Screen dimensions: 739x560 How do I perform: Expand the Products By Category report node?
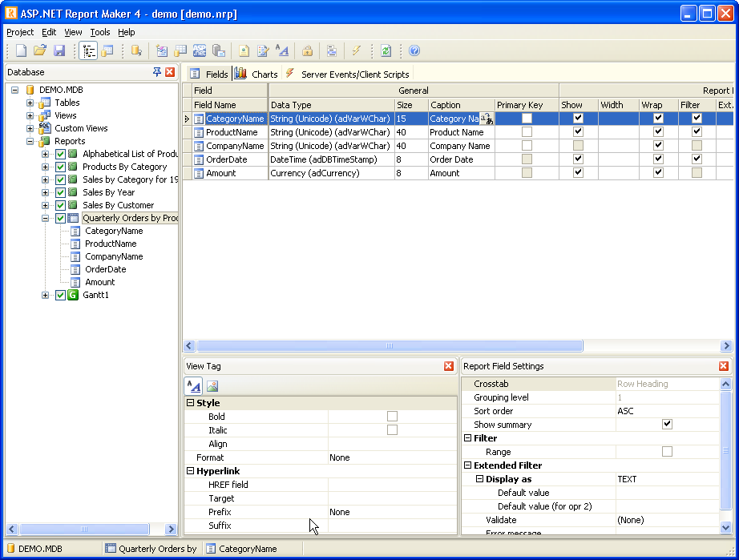point(45,167)
